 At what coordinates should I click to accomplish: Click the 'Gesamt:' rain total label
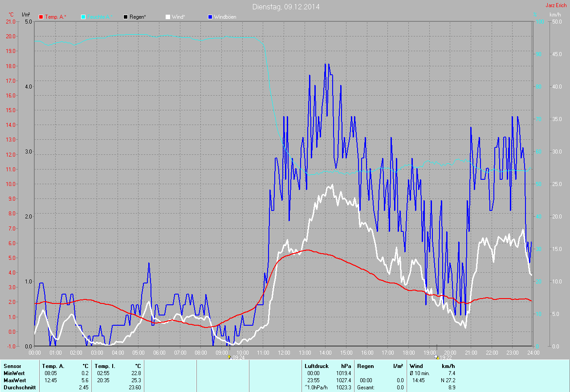[x=366, y=388]
